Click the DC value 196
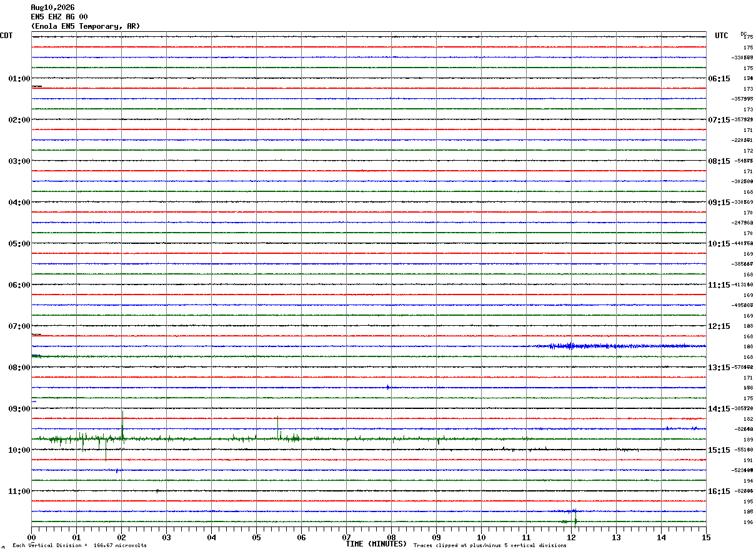This screenshot has width=756, height=554. tap(748, 522)
